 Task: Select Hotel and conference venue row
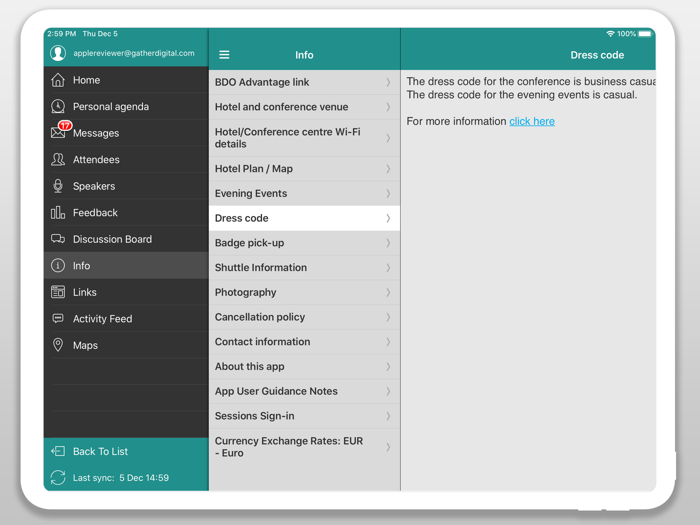304,107
